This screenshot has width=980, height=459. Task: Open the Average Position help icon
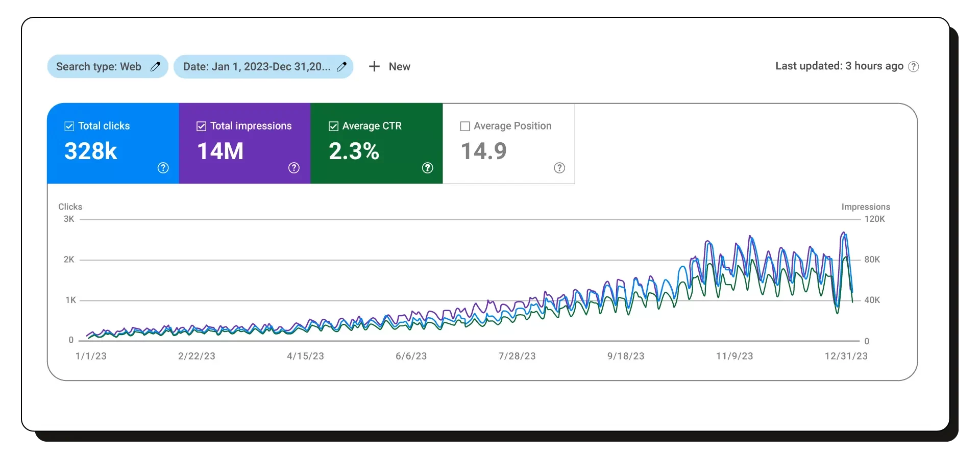559,168
